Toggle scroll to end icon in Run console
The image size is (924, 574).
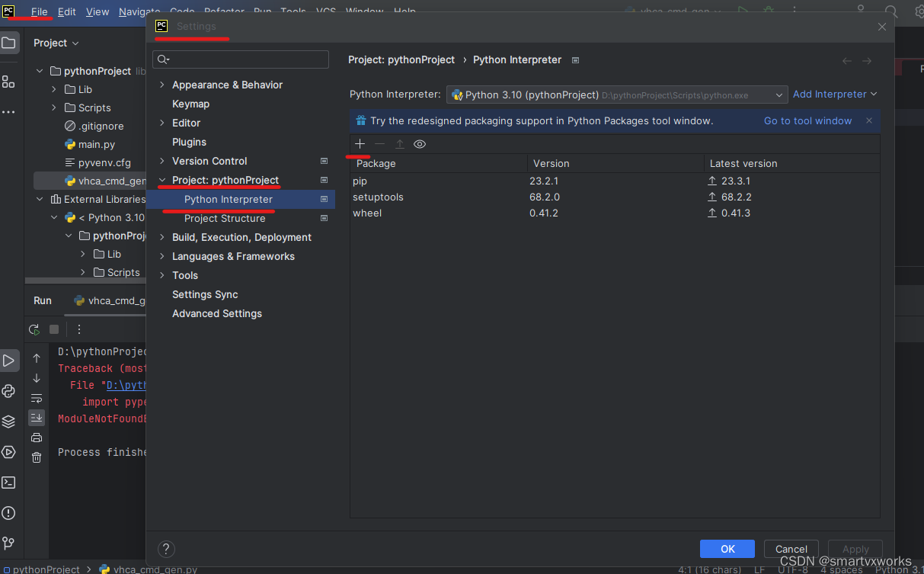point(37,418)
